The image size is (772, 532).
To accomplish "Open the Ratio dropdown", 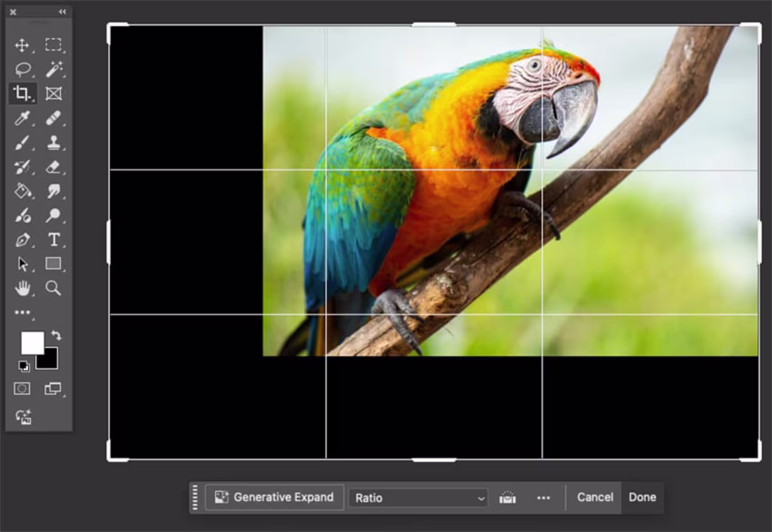I will click(418, 497).
